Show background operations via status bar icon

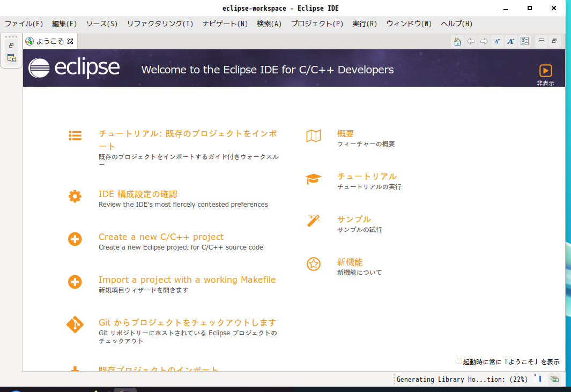(x=554, y=379)
